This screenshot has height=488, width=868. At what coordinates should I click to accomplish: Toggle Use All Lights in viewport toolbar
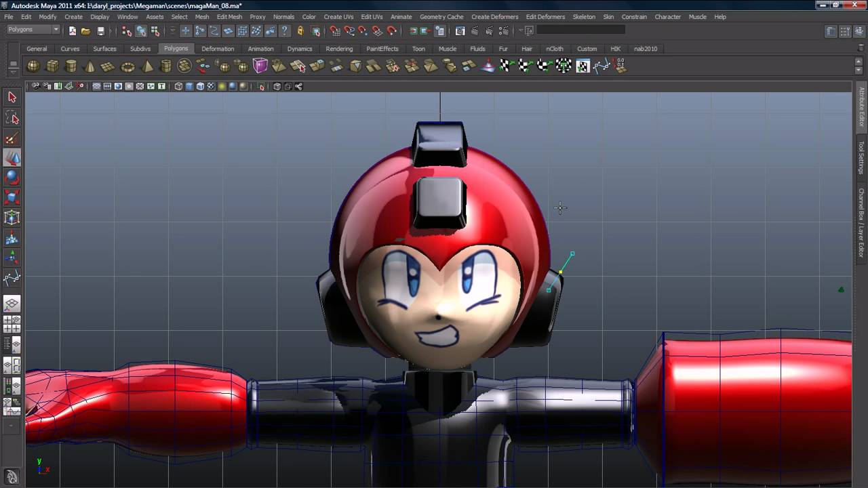point(222,86)
